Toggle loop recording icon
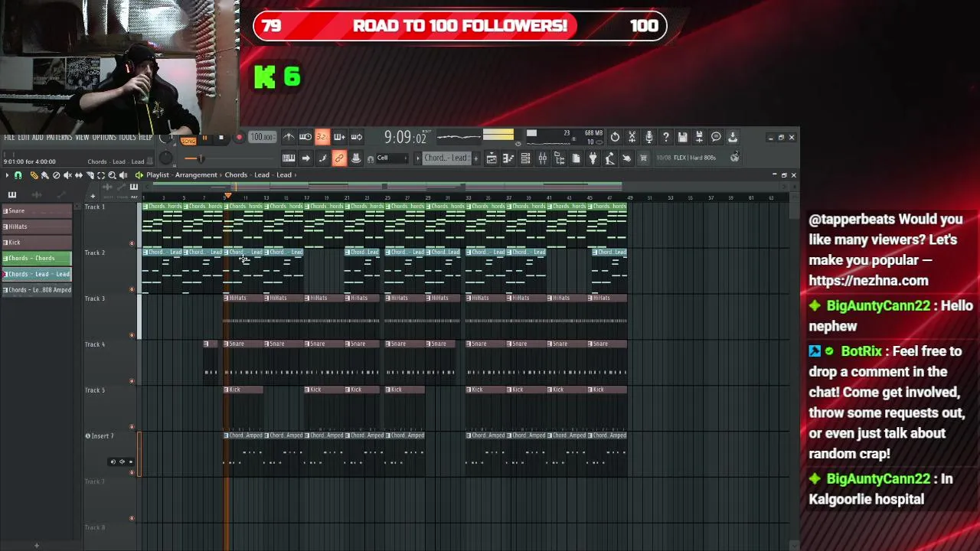Viewport: 980px width, 551px height. [x=356, y=138]
